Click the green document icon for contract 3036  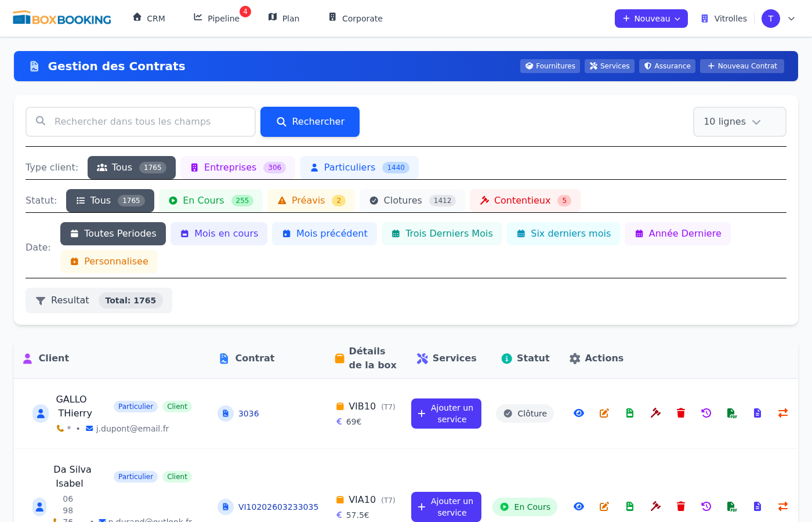coord(629,413)
